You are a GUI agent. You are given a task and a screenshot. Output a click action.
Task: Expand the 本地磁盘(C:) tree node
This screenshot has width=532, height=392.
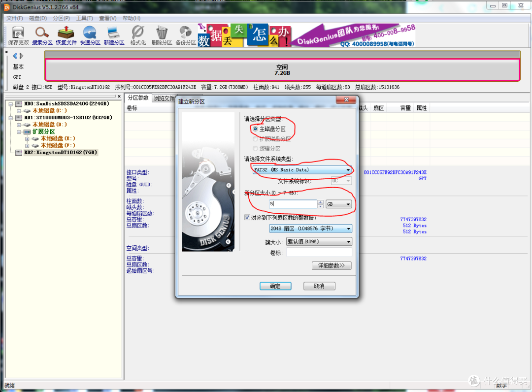pyautogui.click(x=19, y=111)
